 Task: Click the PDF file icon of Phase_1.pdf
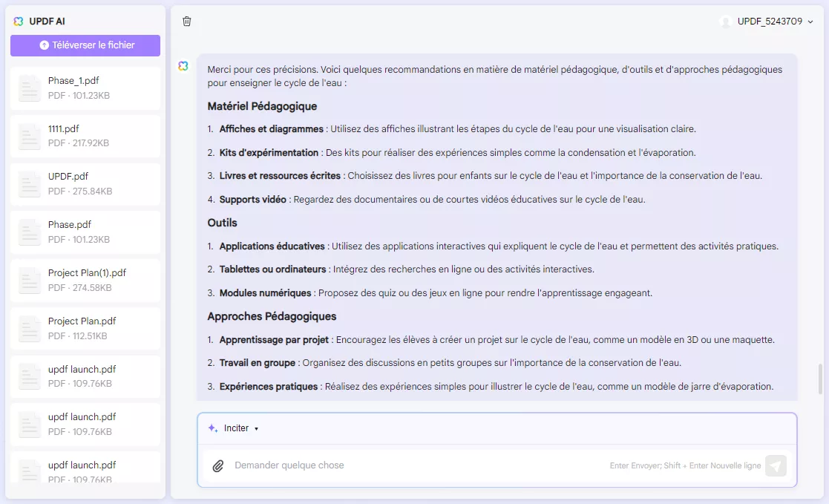(29, 86)
